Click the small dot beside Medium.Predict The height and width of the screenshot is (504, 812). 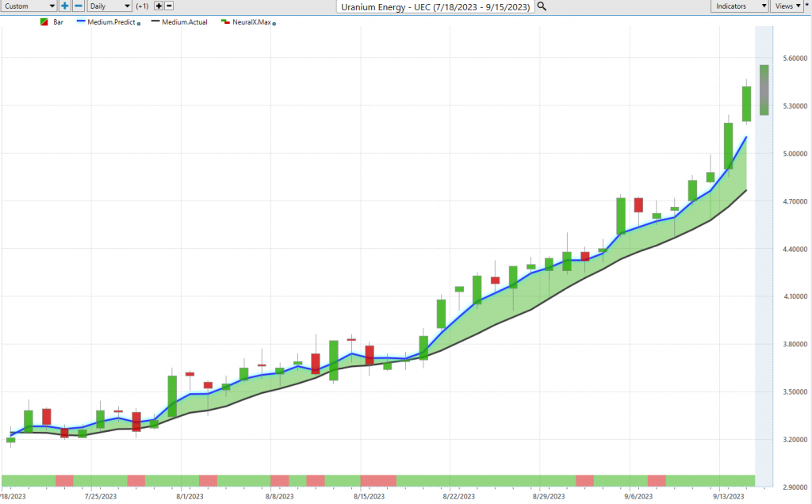click(139, 24)
